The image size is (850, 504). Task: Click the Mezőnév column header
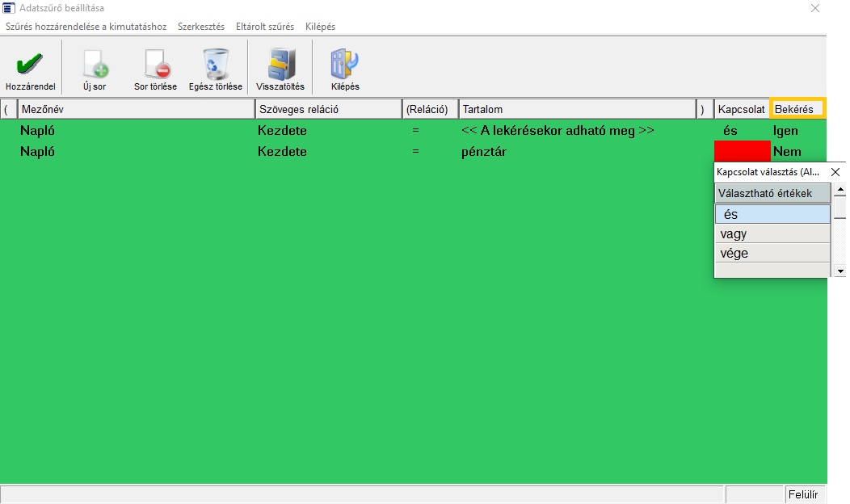(x=135, y=109)
